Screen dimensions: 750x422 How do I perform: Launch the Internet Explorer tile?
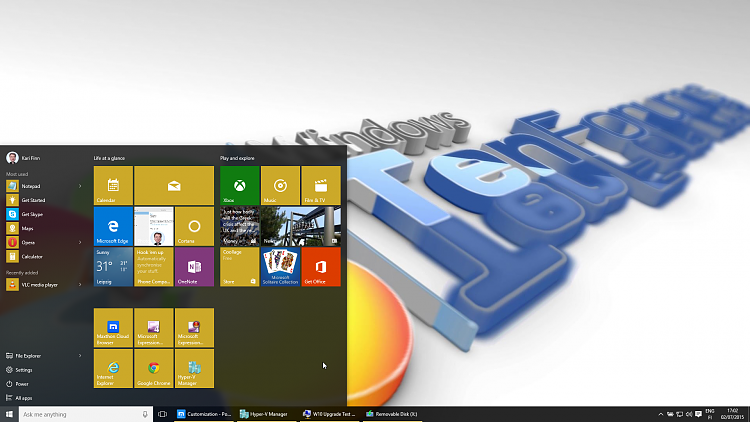point(113,368)
